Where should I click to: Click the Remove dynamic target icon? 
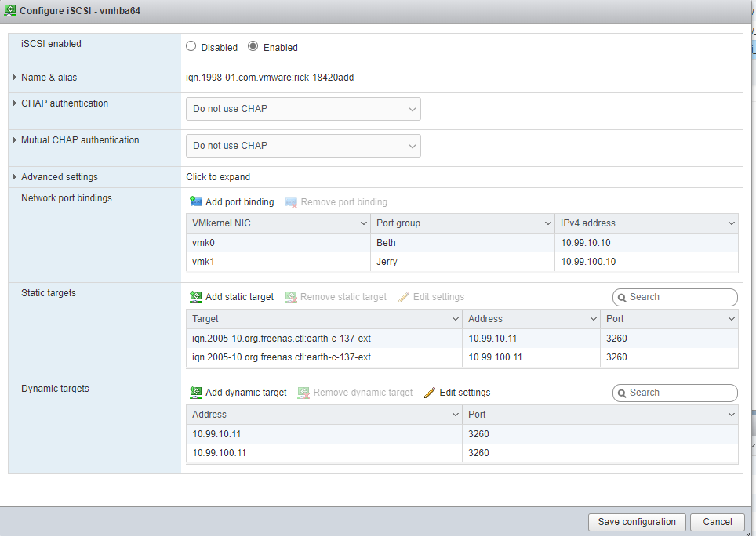[x=303, y=393]
